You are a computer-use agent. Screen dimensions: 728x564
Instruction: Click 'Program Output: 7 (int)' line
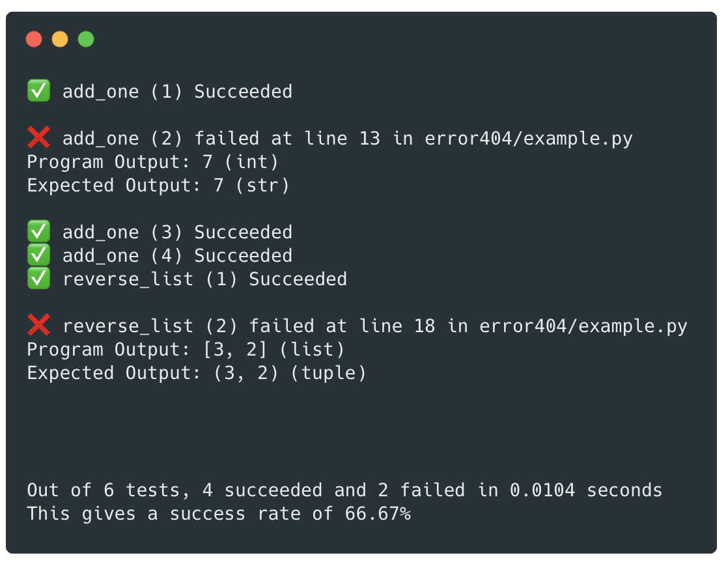153,162
